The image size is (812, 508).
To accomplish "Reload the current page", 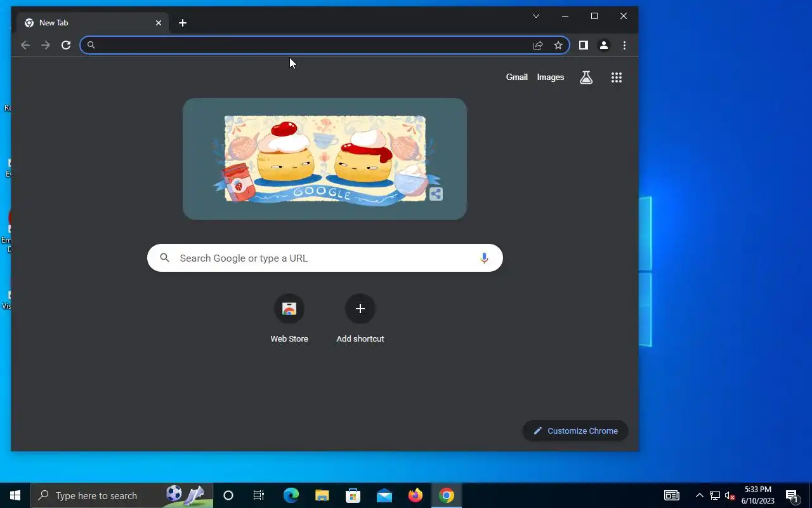I will coord(66,45).
